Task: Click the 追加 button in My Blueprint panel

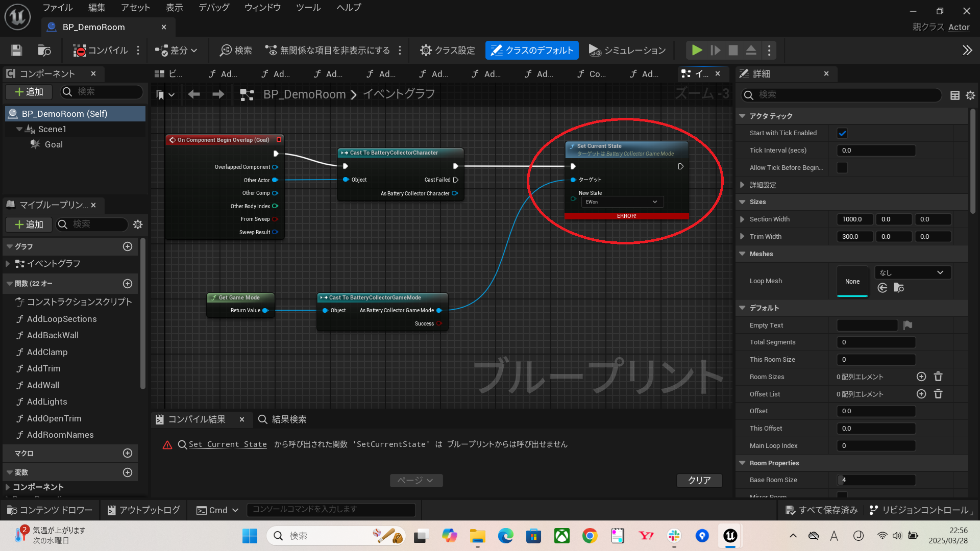Action: (29, 224)
